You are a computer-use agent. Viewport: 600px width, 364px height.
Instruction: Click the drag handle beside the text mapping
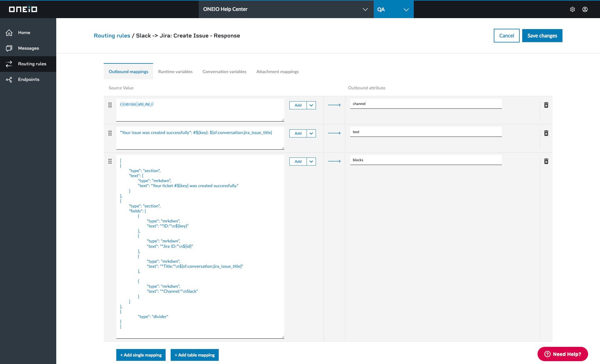(110, 133)
